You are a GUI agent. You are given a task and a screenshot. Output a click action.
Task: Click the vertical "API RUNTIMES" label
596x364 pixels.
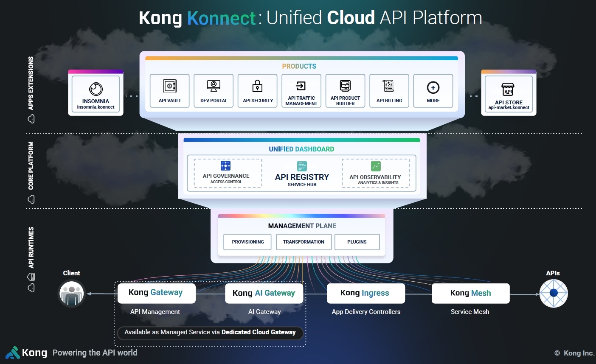point(31,248)
